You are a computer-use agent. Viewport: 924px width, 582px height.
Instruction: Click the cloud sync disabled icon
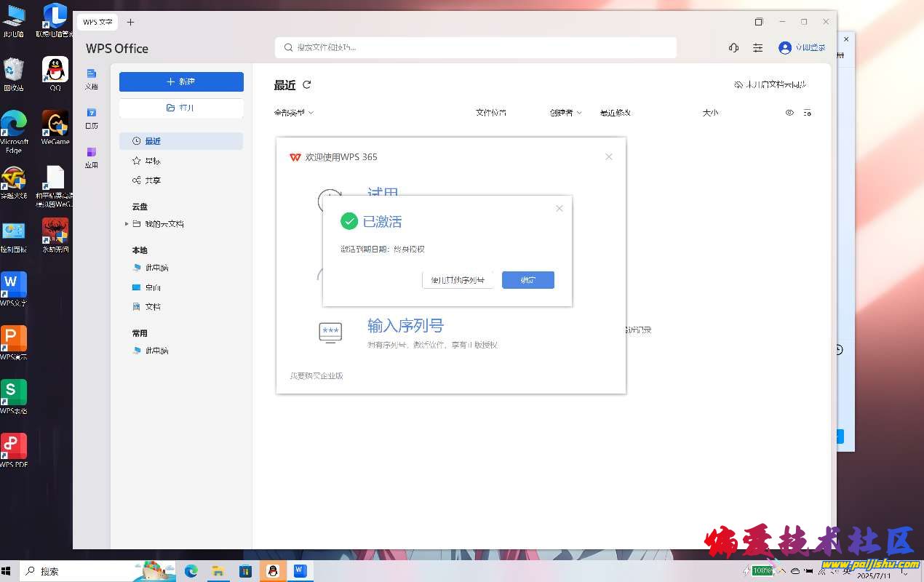click(x=738, y=85)
